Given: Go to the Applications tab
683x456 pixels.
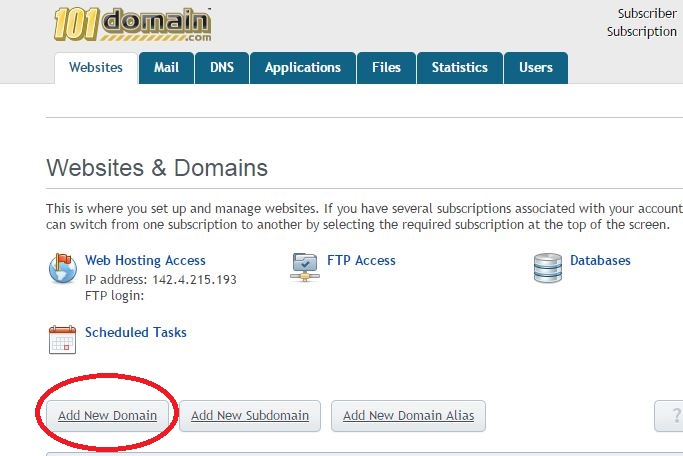Looking at the screenshot, I should [x=303, y=68].
